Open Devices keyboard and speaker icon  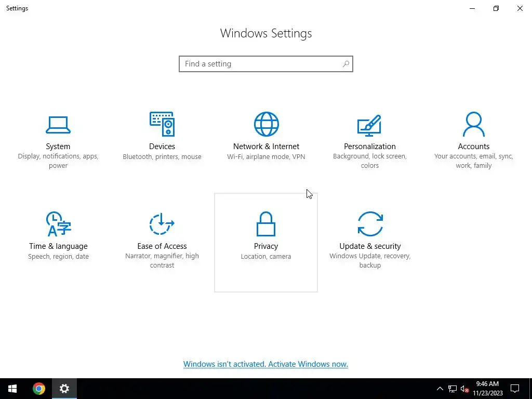(162, 124)
